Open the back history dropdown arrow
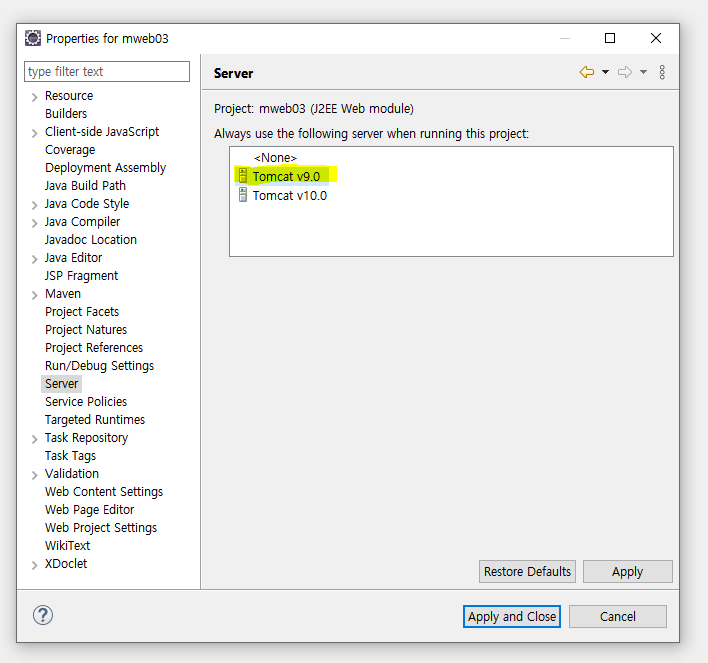The height and width of the screenshot is (663, 708). coord(606,72)
